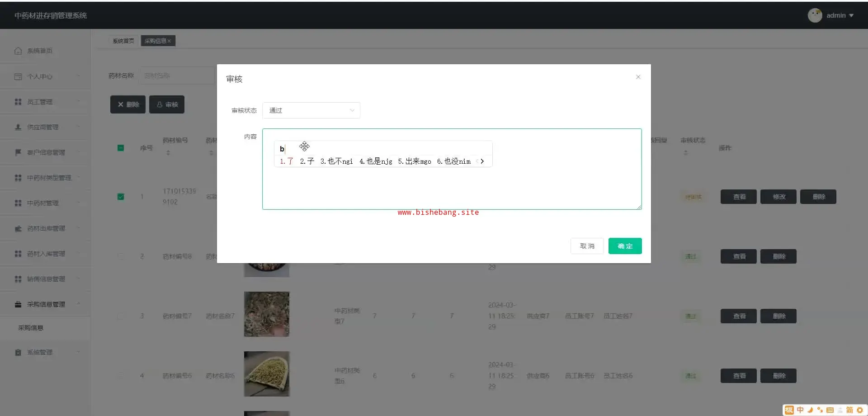Check the row 4 checkbox
The image size is (868, 416).
[x=121, y=376]
